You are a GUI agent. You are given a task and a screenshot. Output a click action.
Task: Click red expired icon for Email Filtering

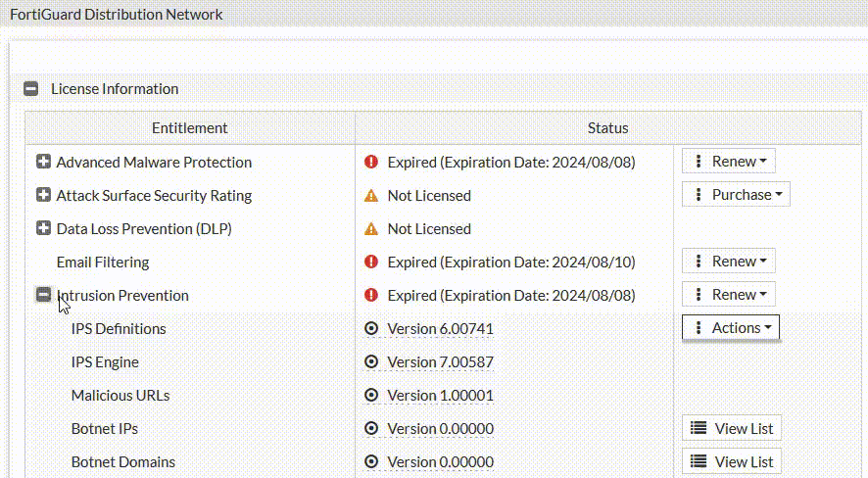point(371,262)
